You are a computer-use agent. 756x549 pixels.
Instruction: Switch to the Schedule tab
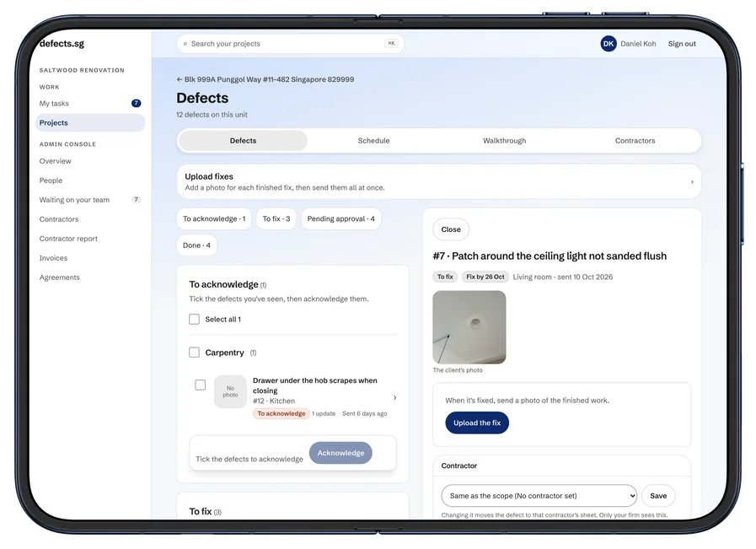[x=373, y=141]
